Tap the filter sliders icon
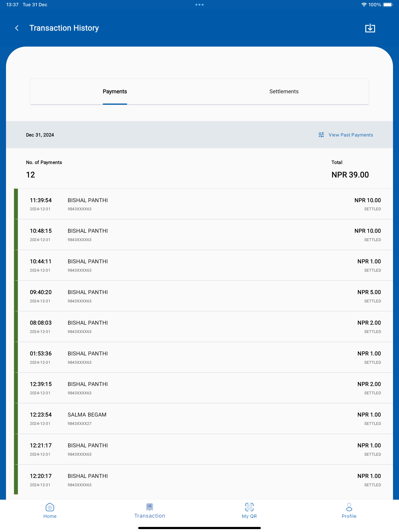The width and height of the screenshot is (399, 532). pyautogui.click(x=321, y=135)
